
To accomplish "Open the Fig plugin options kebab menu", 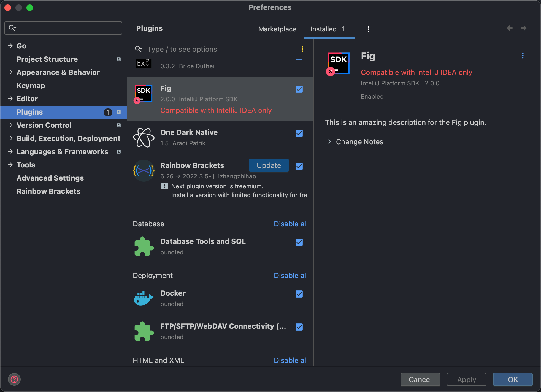I will (x=523, y=56).
